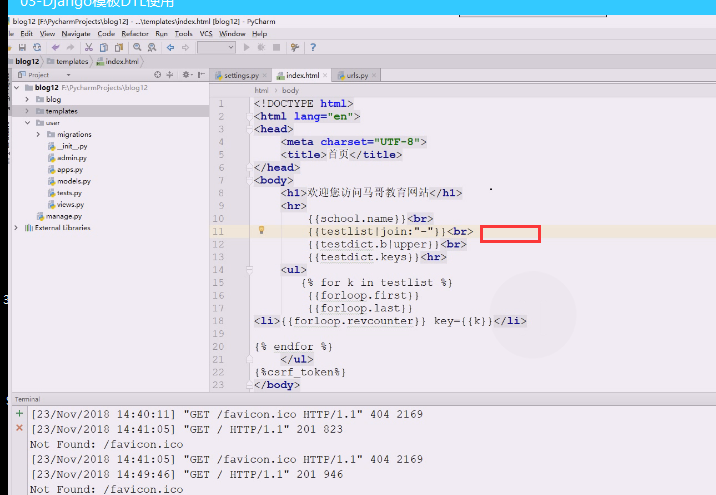Click the Help question mark icon
716x495 pixels.
click(x=313, y=47)
